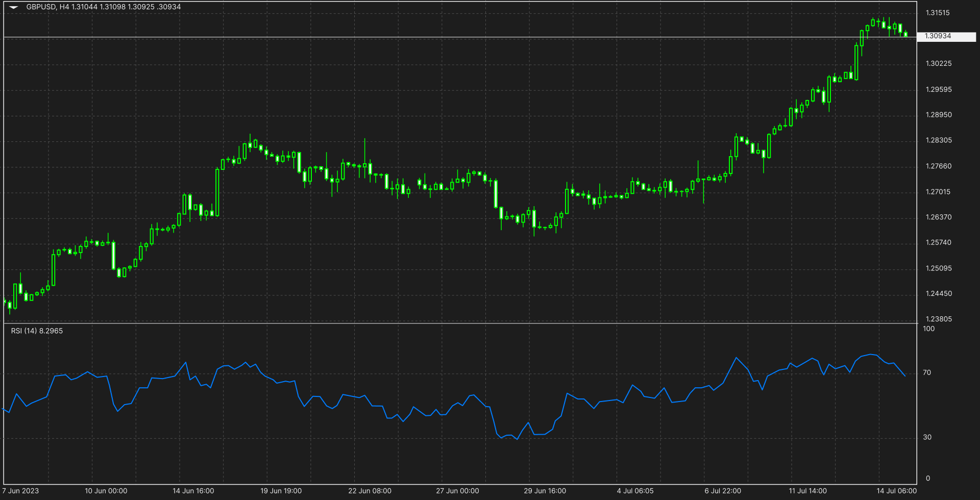This screenshot has width=980, height=500.
Task: Click the RSI 70 overbought level label
Action: pos(927,372)
